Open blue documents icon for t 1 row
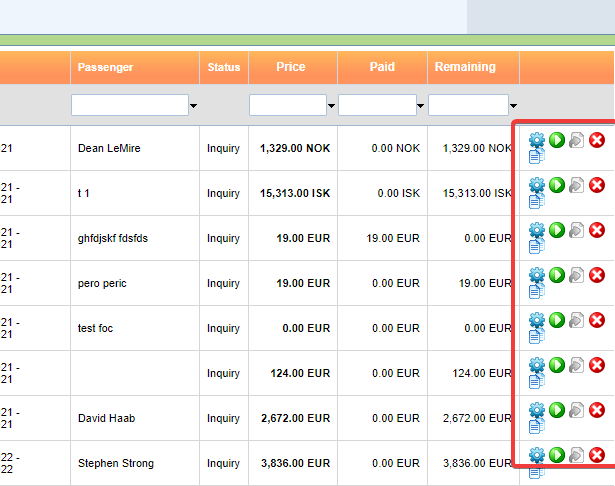This screenshot has width=615, height=486. [x=536, y=202]
